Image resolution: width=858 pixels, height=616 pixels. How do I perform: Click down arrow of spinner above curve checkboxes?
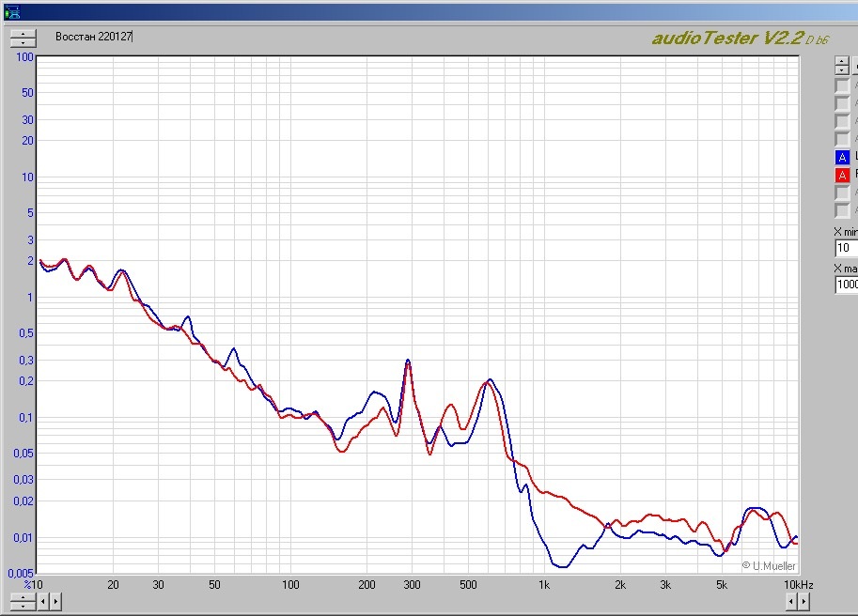[842, 69]
